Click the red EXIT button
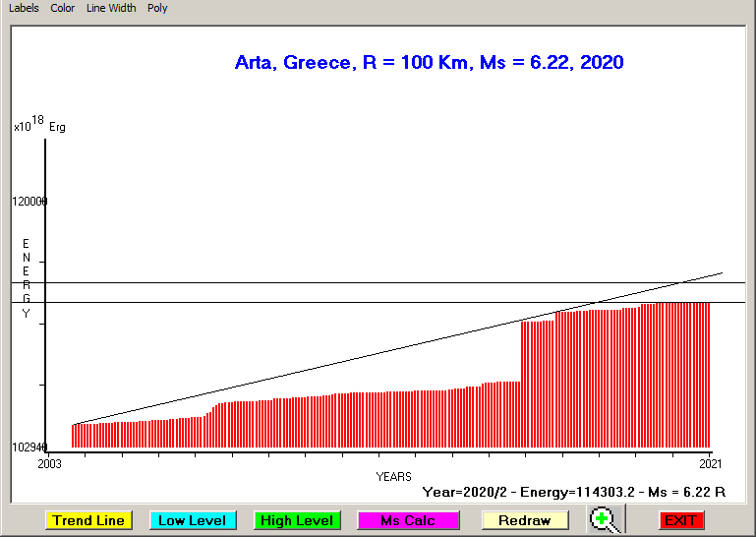Image resolution: width=756 pixels, height=537 pixels. pos(681,520)
